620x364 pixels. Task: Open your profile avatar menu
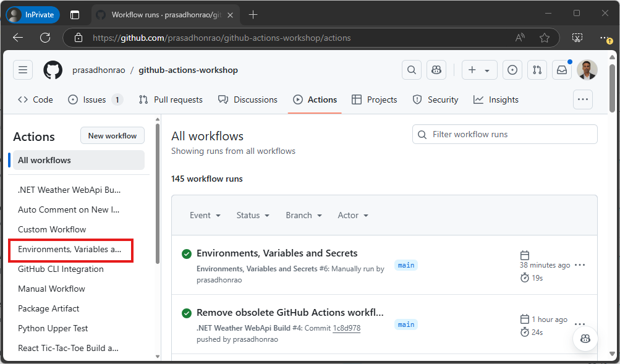(587, 70)
